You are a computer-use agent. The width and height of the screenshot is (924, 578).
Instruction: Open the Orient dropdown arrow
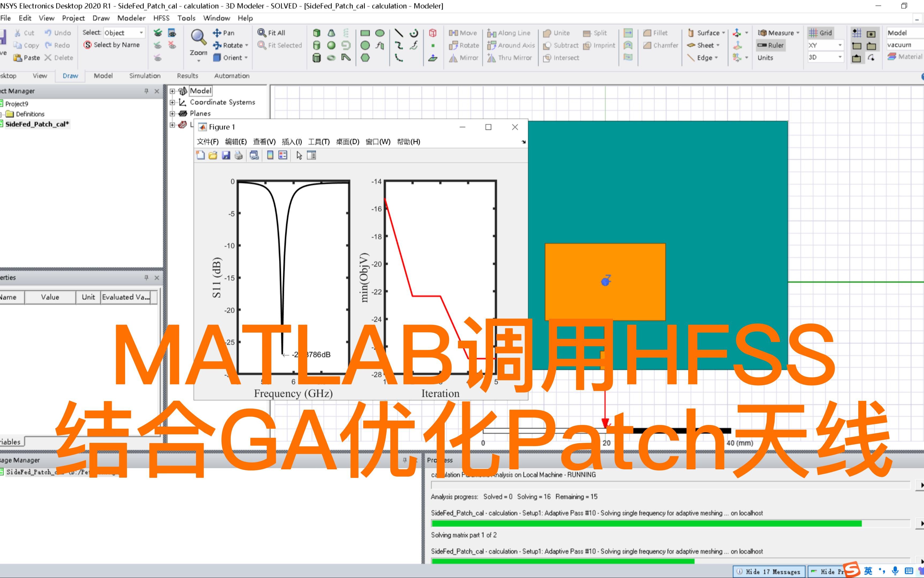(246, 58)
